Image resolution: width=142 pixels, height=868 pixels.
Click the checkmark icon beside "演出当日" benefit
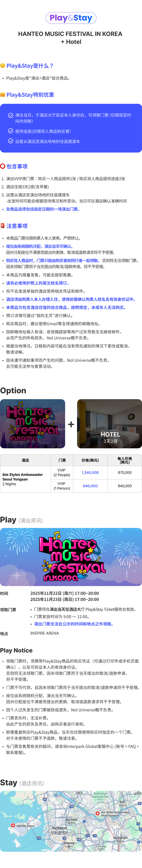point(11,115)
